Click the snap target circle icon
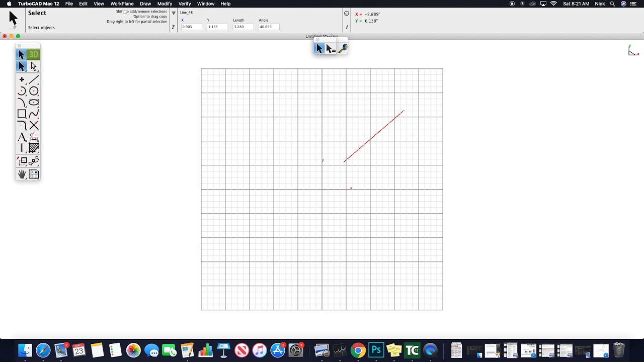The image size is (644, 362). tap(346, 14)
